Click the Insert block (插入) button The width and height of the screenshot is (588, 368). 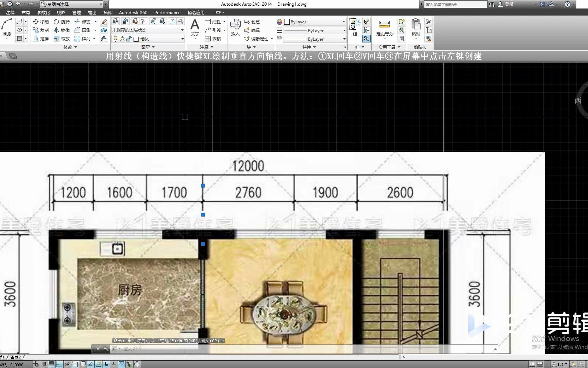(x=235, y=28)
